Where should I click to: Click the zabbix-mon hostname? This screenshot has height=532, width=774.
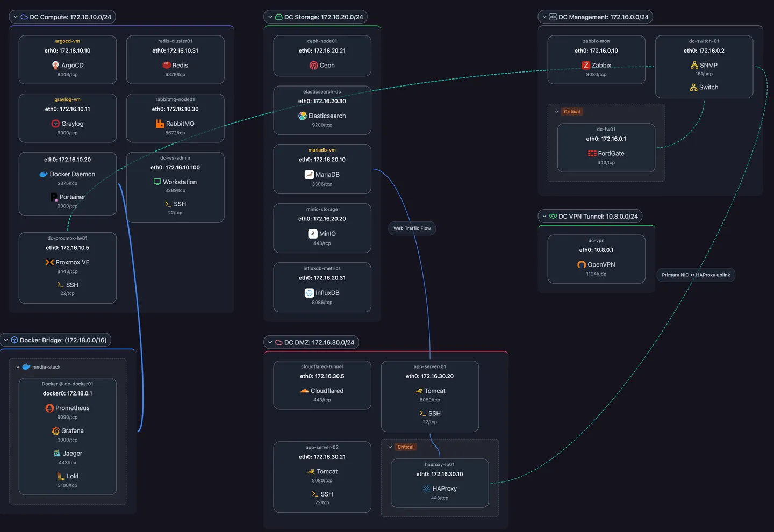pyautogui.click(x=597, y=41)
